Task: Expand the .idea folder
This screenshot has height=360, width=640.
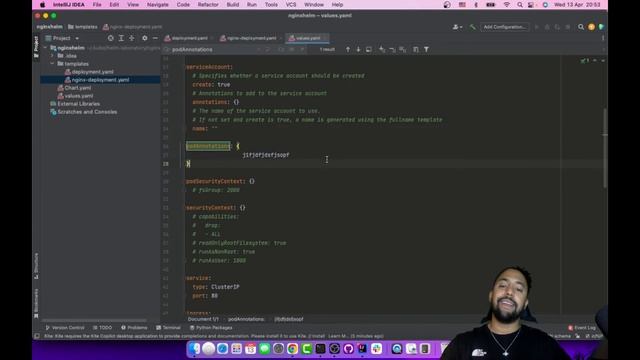Action: [x=52, y=56]
